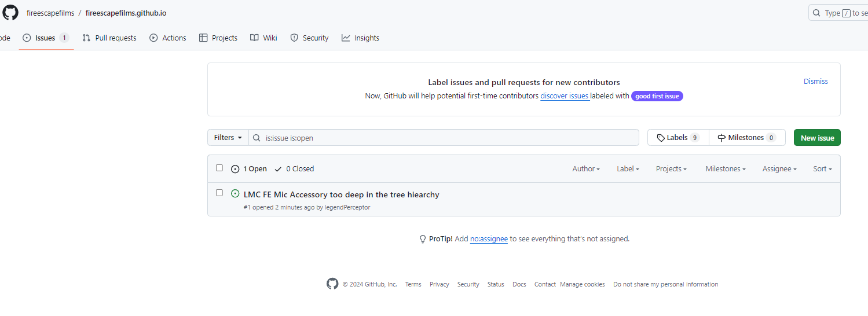868x316 pixels.
Task: Click the milestone signpost icon
Action: (x=721, y=138)
